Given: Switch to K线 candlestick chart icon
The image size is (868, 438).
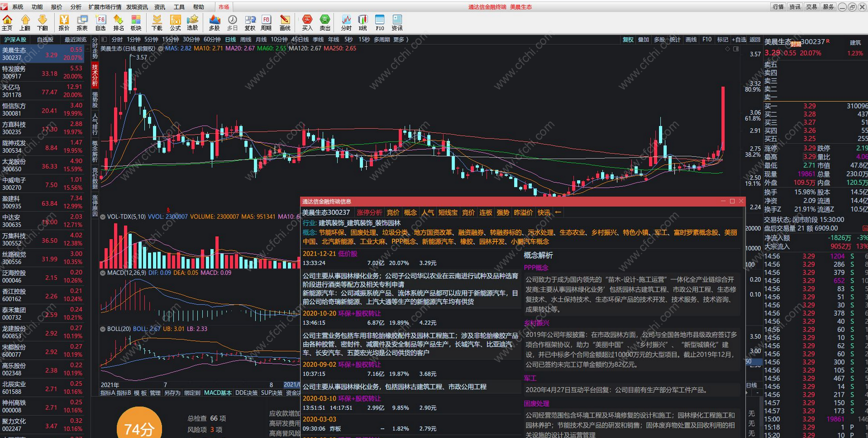Looking at the screenshot, I should pos(363,22).
